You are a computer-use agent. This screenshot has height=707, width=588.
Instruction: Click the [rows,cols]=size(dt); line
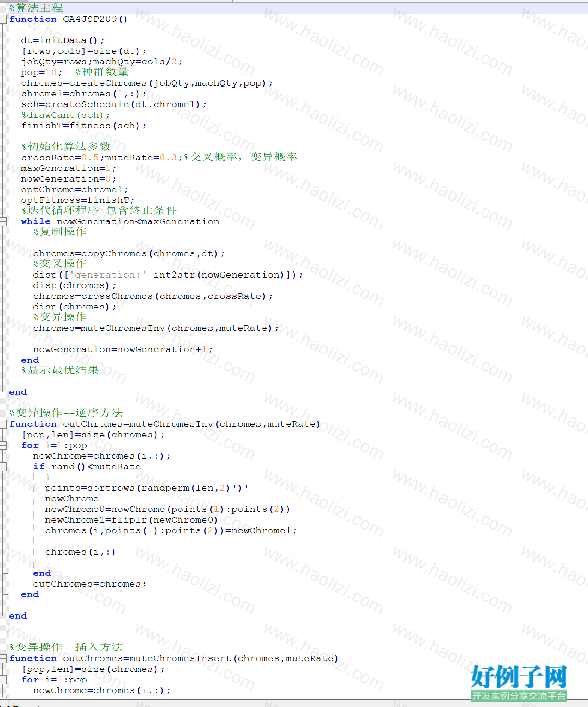(x=84, y=51)
